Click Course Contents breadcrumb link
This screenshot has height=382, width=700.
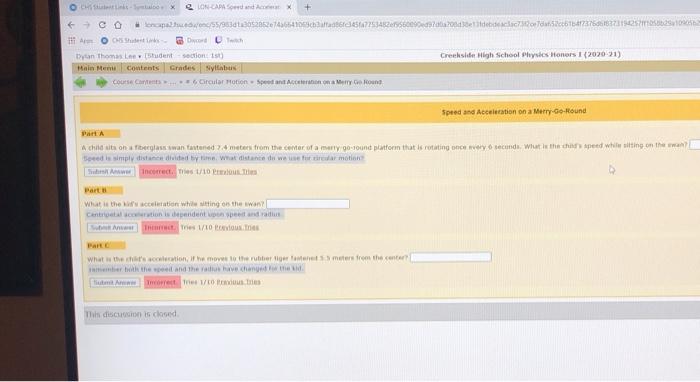(x=137, y=82)
